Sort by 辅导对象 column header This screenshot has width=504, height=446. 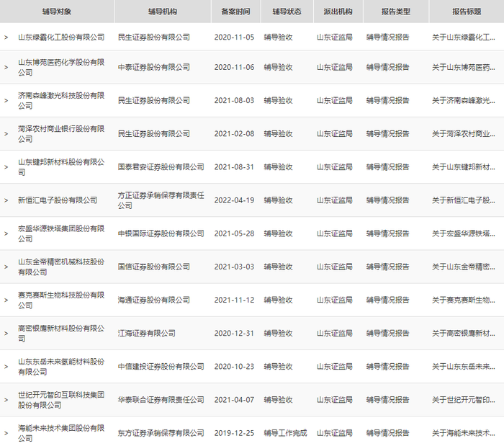pos(57,12)
